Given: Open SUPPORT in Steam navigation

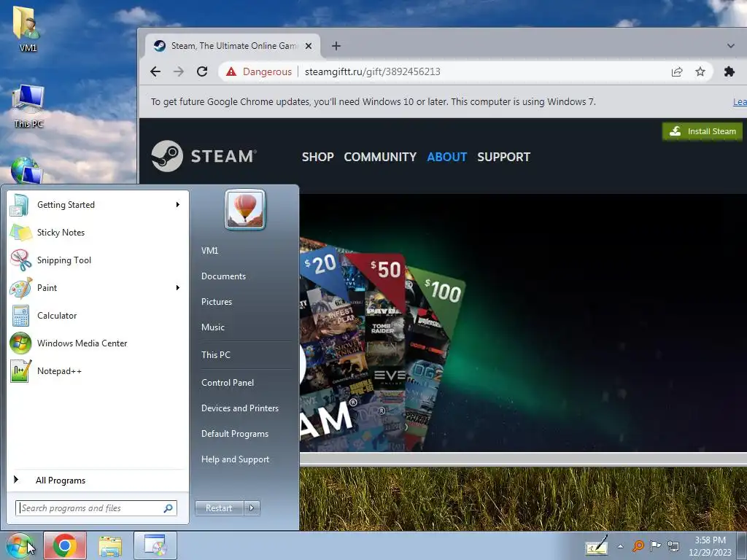Looking at the screenshot, I should pyautogui.click(x=503, y=157).
